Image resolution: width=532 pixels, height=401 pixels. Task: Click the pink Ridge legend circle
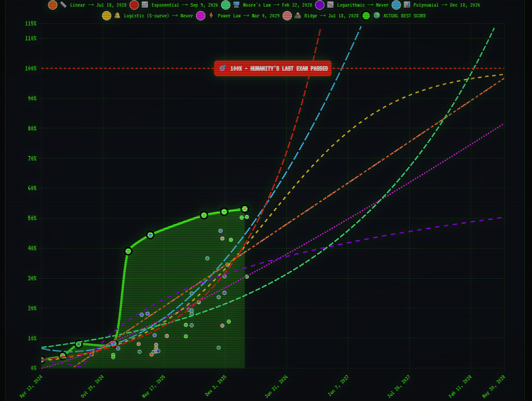(287, 16)
